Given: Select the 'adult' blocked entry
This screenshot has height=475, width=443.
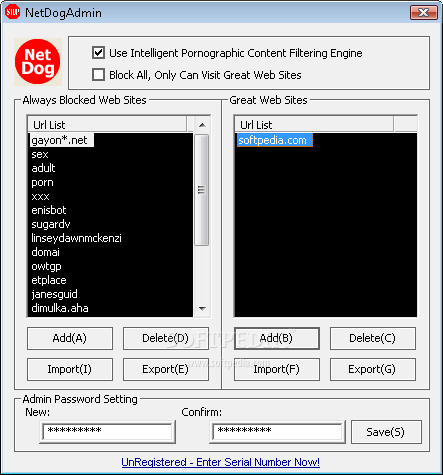Looking at the screenshot, I should pyautogui.click(x=43, y=168).
